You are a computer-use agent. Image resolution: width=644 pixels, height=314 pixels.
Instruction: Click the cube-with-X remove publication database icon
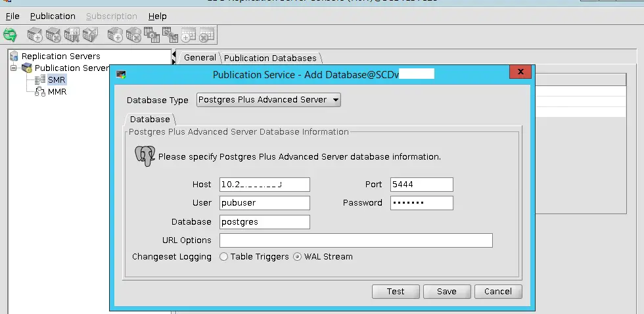53,35
